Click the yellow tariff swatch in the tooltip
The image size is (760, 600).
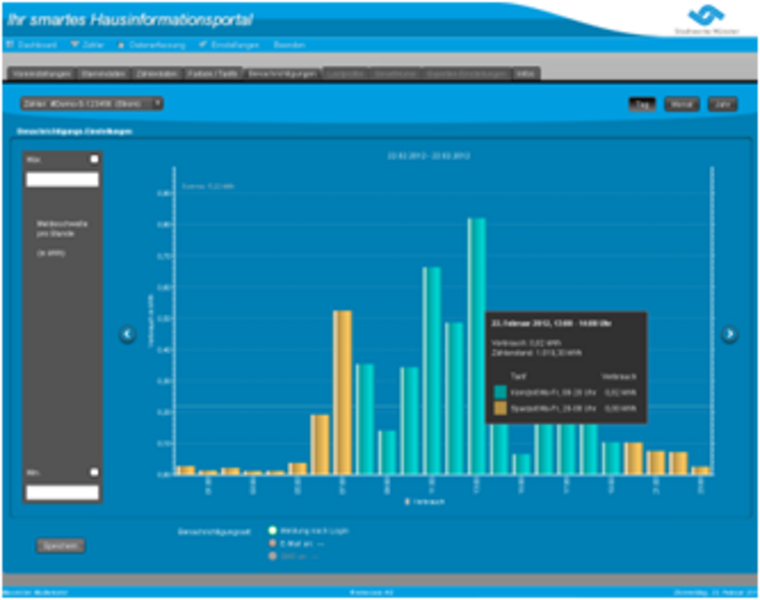coord(500,408)
